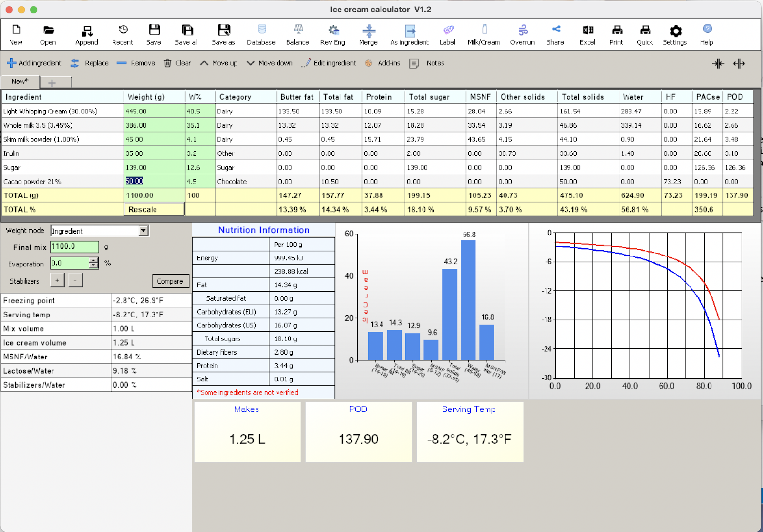Click the Butter fat column header

[298, 97]
